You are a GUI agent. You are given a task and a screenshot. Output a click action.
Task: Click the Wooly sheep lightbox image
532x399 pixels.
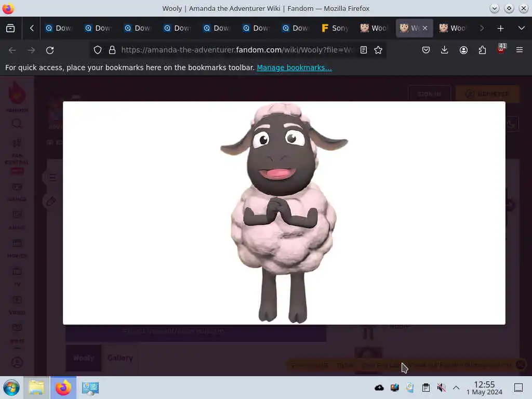tap(284, 212)
